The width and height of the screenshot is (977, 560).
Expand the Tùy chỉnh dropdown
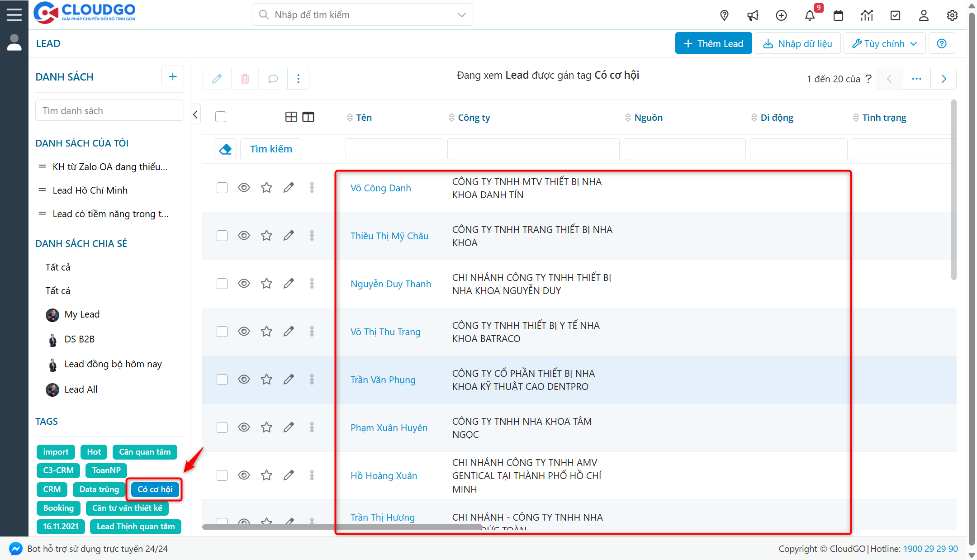click(x=884, y=43)
